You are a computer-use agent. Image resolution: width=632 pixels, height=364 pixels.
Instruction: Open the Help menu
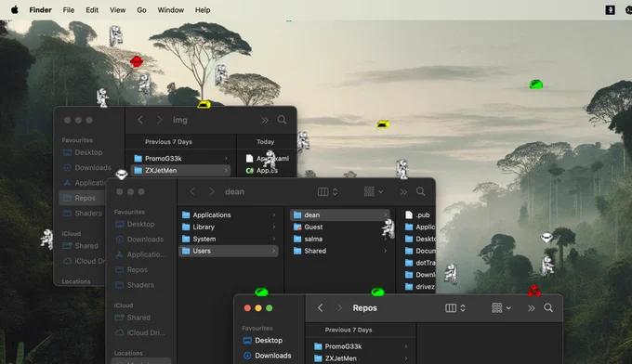pos(203,10)
